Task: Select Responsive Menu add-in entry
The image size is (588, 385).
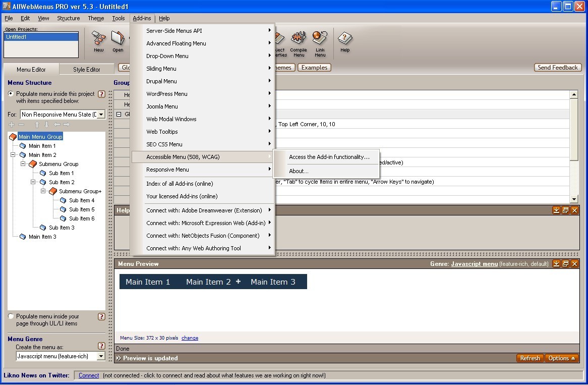Action: 203,170
